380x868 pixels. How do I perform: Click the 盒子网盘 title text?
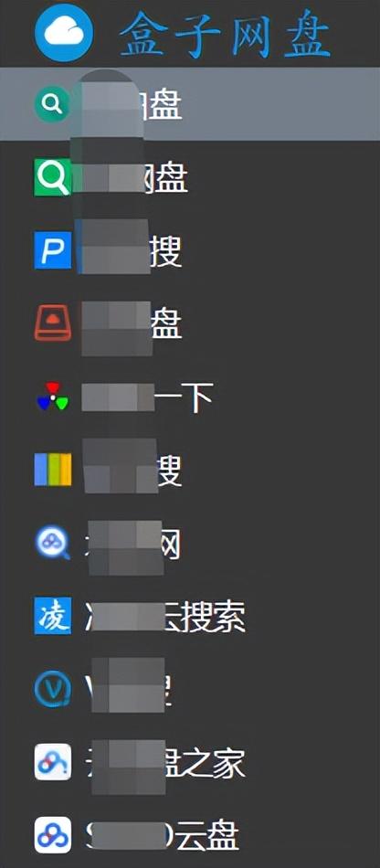click(225, 36)
